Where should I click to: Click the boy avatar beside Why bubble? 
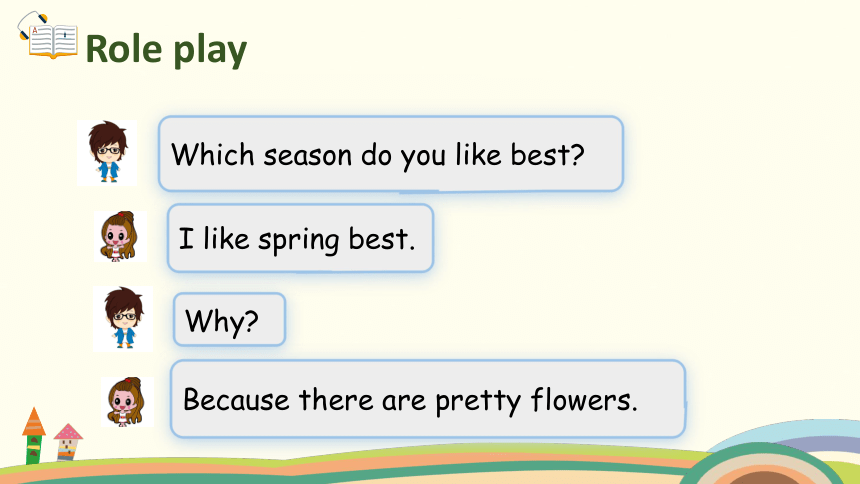[123, 318]
